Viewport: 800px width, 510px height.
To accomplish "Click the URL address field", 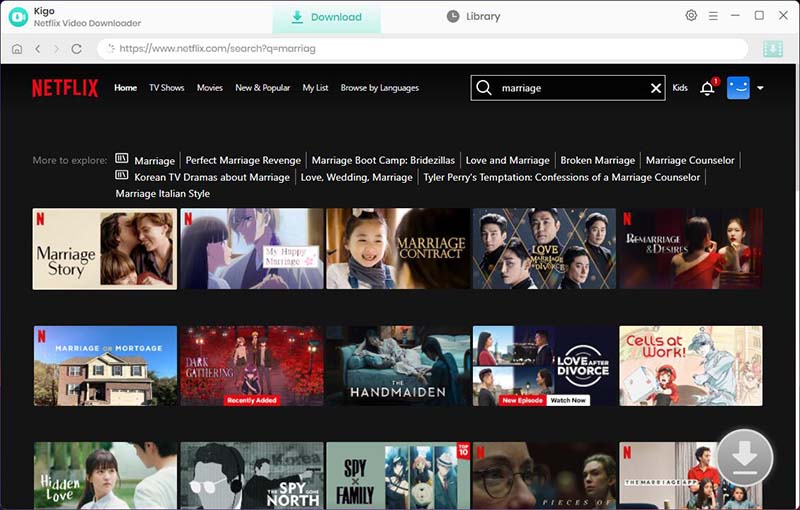I will pyautogui.click(x=422, y=49).
